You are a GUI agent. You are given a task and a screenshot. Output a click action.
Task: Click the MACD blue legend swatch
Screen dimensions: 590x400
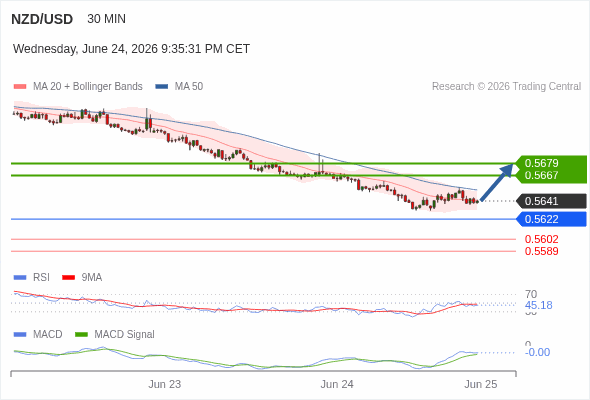(x=20, y=335)
